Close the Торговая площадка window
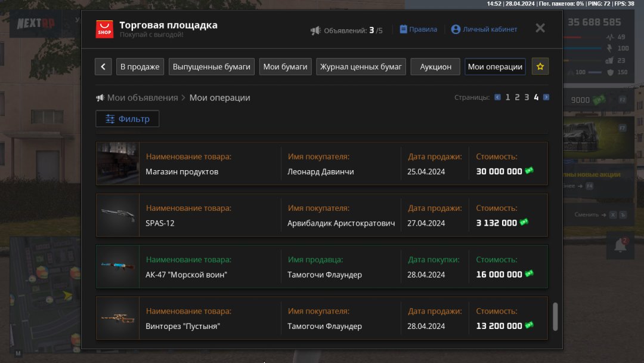 [x=540, y=28]
